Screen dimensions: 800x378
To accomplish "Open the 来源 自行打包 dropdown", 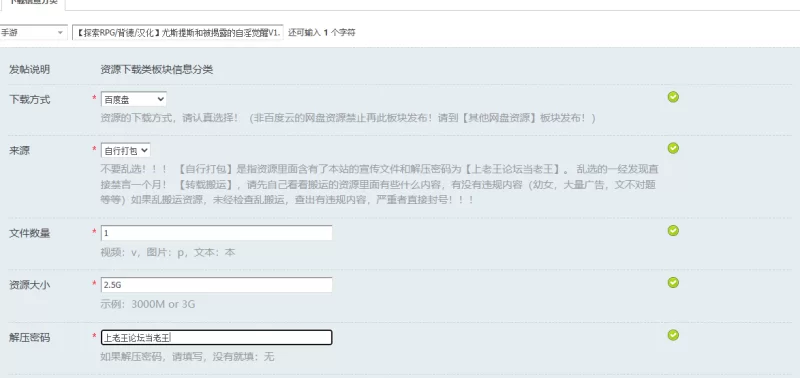I will click(126, 150).
